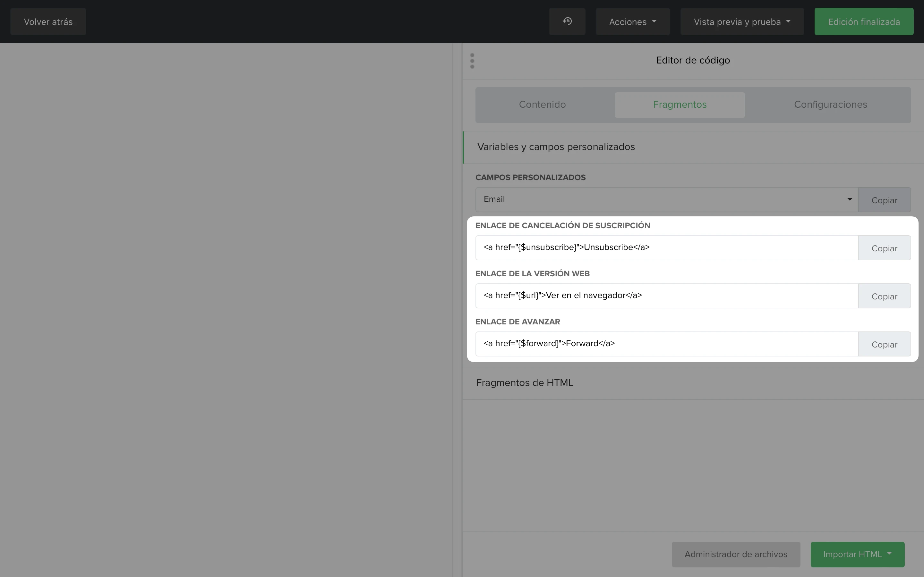
Task: Click the version history clock icon
Action: [567, 21]
